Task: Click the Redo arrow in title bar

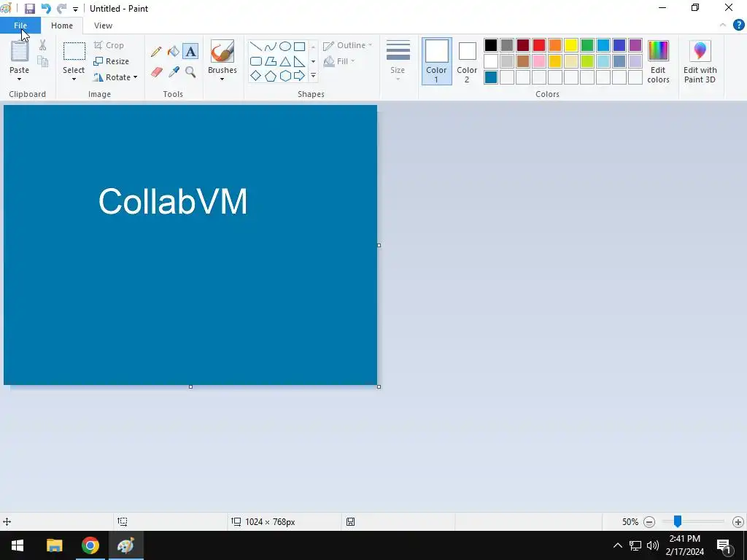Action: pyautogui.click(x=61, y=9)
